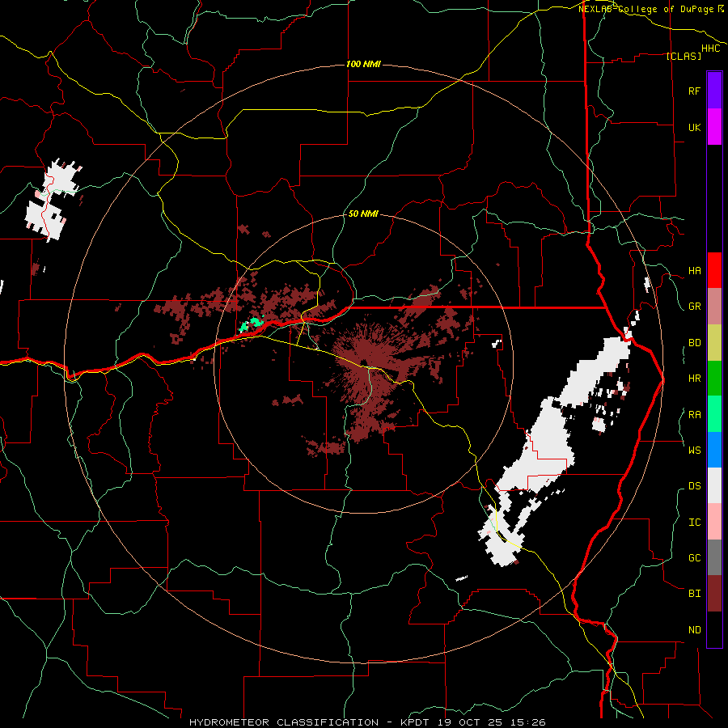
Task: Click the 'UK' legend label
Action: pos(694,127)
